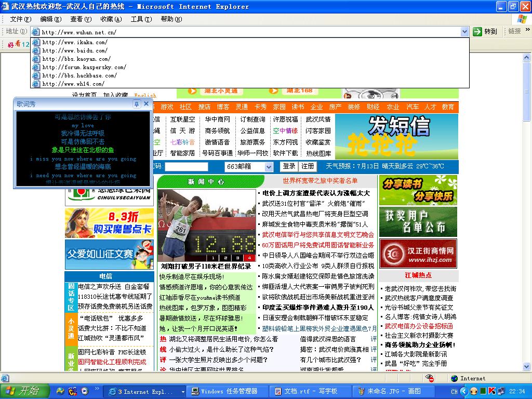Click the 加入收藏 add favorite link

115,95
